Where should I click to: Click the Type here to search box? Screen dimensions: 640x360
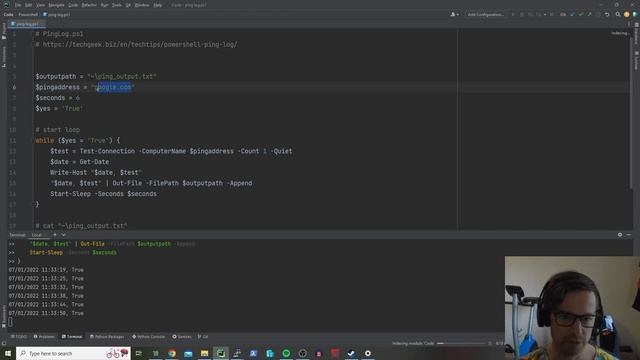click(x=73, y=353)
